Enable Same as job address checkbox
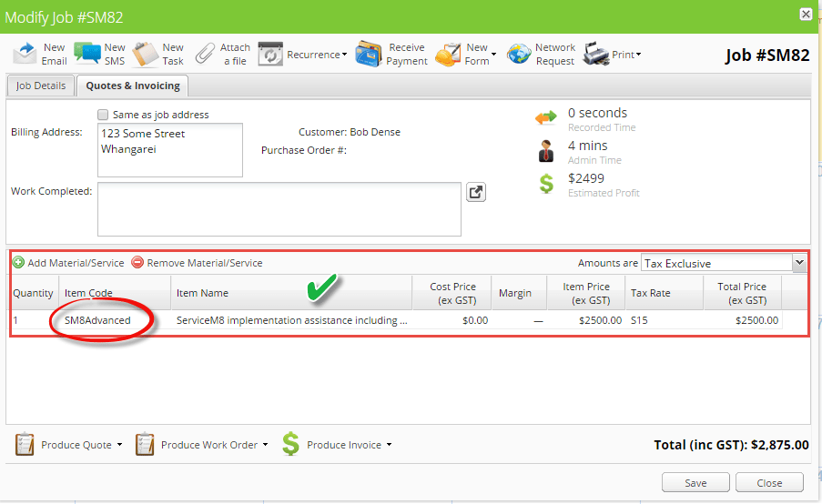Screen dimensions: 822x504 (103, 115)
